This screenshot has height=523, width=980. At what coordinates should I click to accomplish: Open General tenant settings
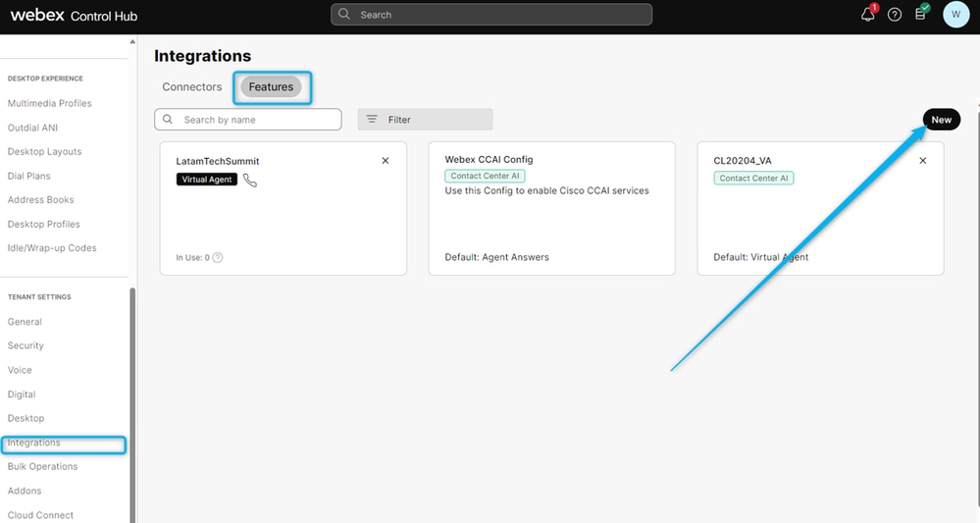25,322
